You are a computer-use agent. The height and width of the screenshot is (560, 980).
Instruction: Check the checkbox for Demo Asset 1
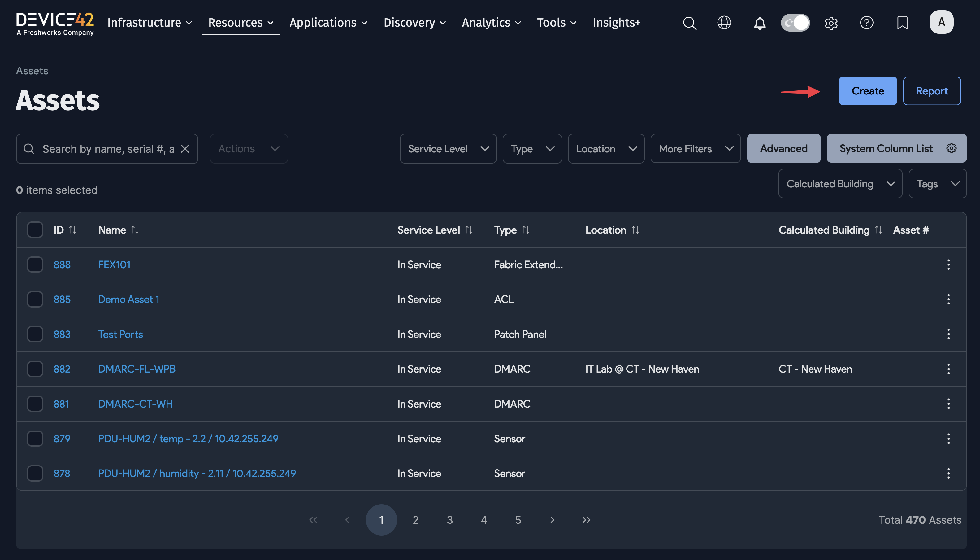click(x=35, y=299)
